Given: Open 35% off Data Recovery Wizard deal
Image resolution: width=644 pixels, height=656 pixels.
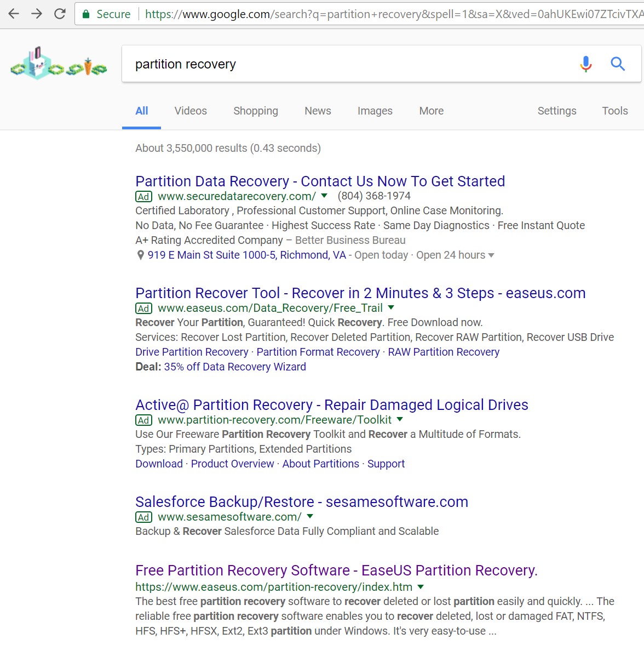Looking at the screenshot, I should pyautogui.click(x=234, y=367).
